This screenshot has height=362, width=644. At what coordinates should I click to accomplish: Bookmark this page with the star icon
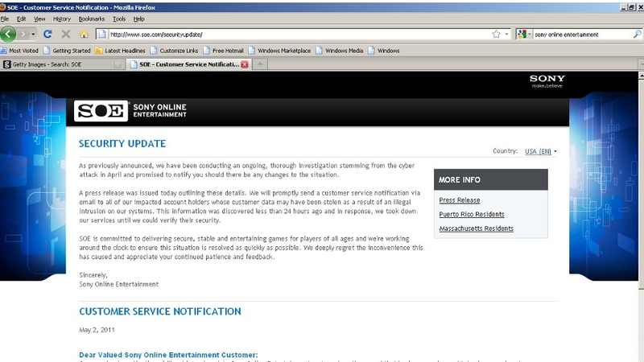point(496,35)
